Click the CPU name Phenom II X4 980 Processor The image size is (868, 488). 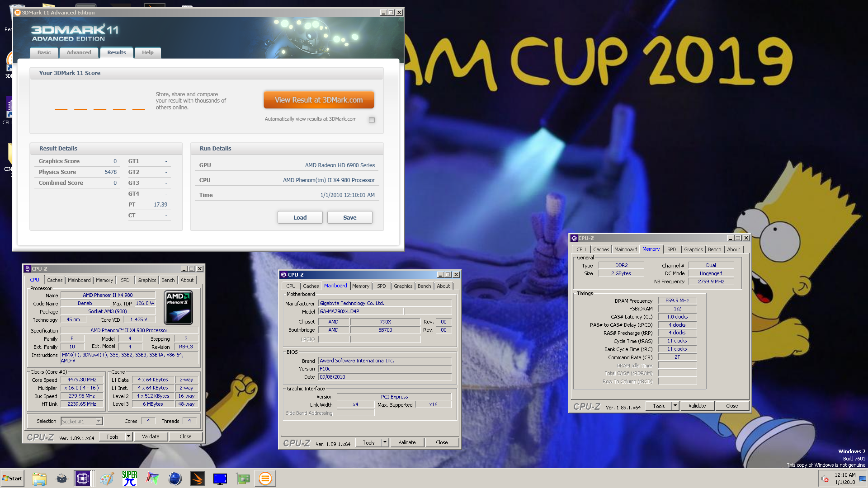pos(329,180)
